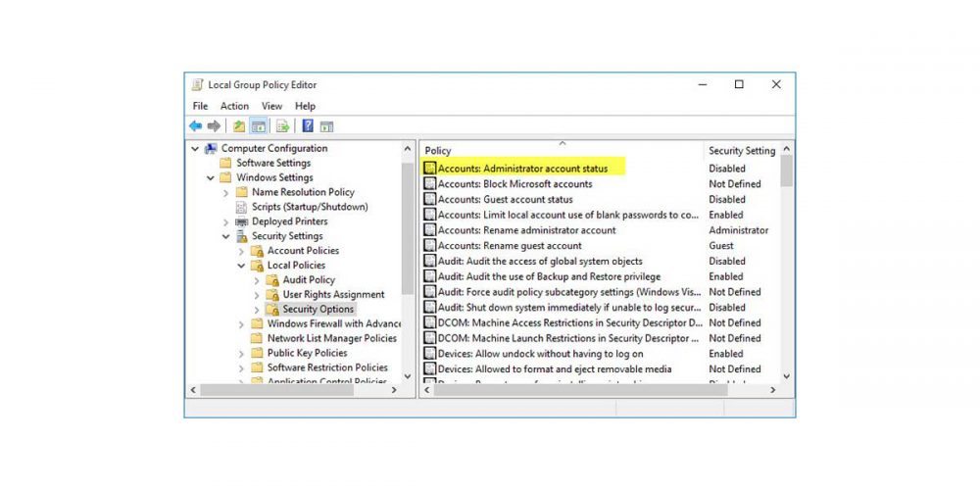Expand the Account Policies node
Screen dimensions: 980x490
point(242,251)
